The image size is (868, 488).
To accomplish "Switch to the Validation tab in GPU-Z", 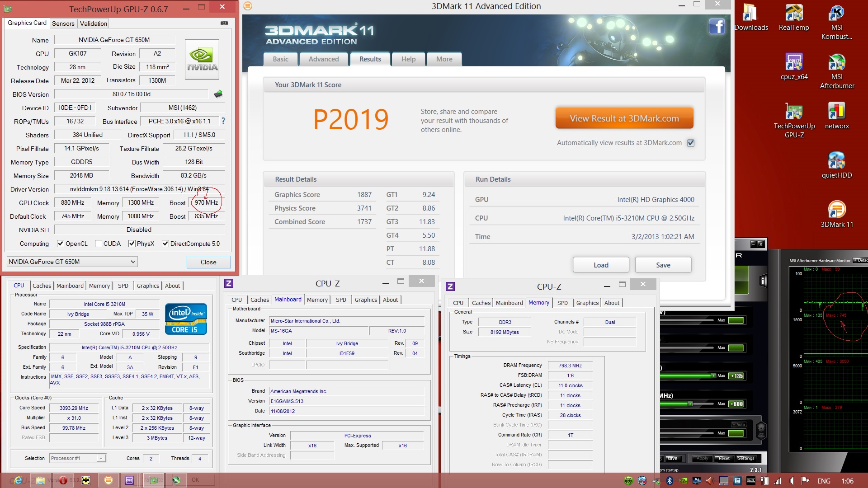I will coord(94,23).
